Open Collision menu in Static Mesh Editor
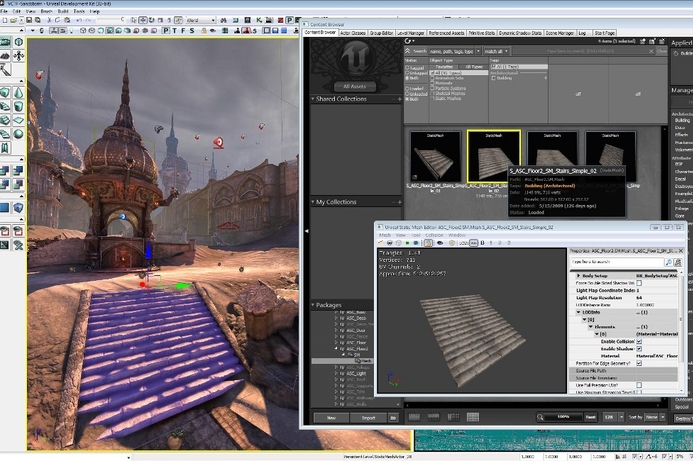The width and height of the screenshot is (693, 461). click(434, 235)
